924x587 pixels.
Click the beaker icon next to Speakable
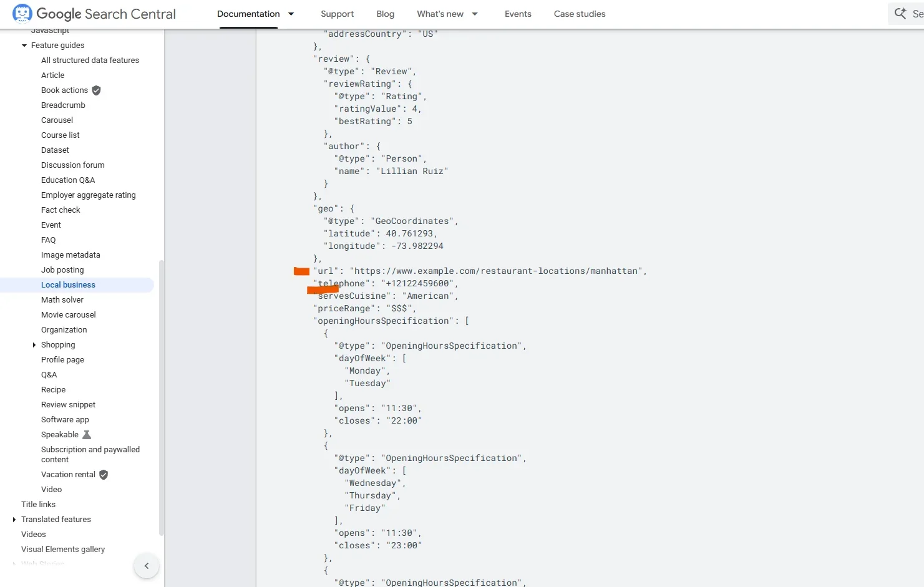coord(87,435)
